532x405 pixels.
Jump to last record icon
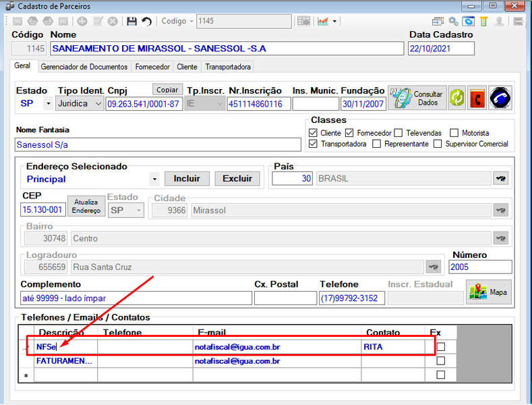tap(63, 22)
